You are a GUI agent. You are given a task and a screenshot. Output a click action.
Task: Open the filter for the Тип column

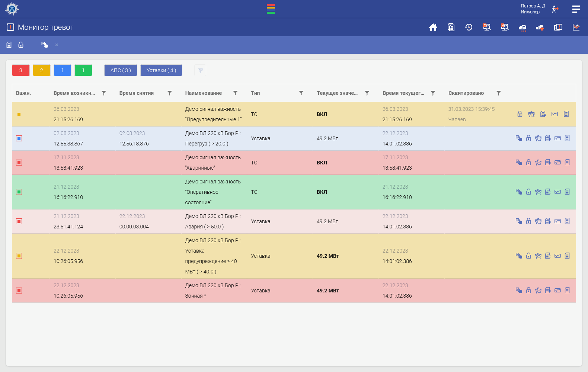coord(301,93)
